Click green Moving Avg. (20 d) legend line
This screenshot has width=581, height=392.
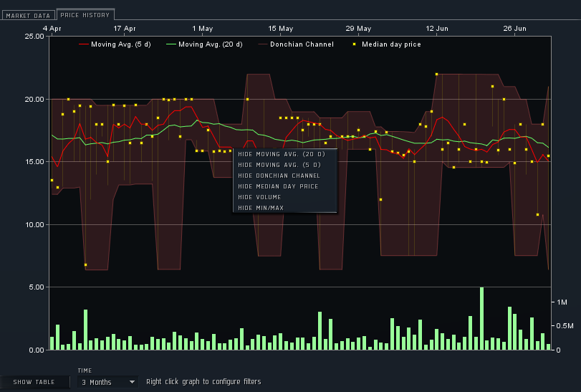(171, 44)
